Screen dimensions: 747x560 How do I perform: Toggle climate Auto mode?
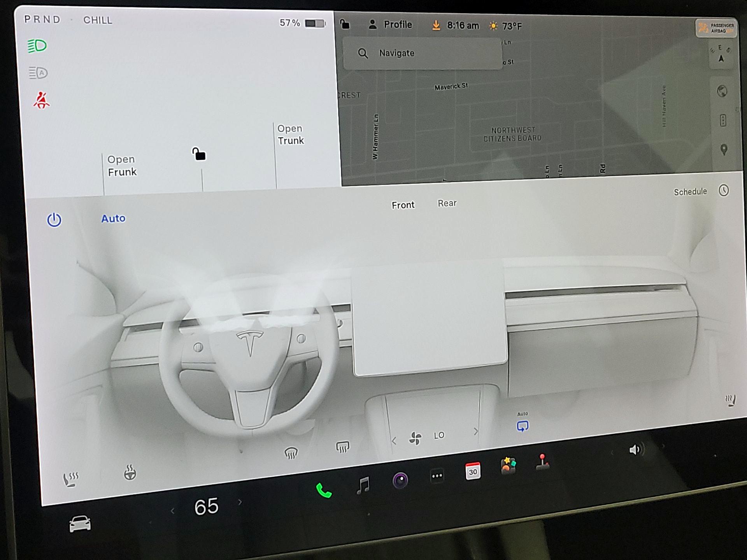tap(113, 219)
